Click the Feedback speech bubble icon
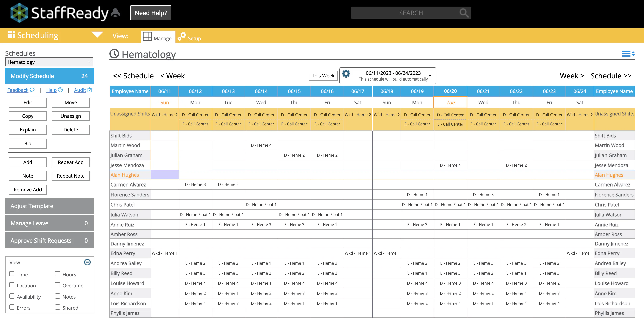Screen dimensions: 644x318 32,90
